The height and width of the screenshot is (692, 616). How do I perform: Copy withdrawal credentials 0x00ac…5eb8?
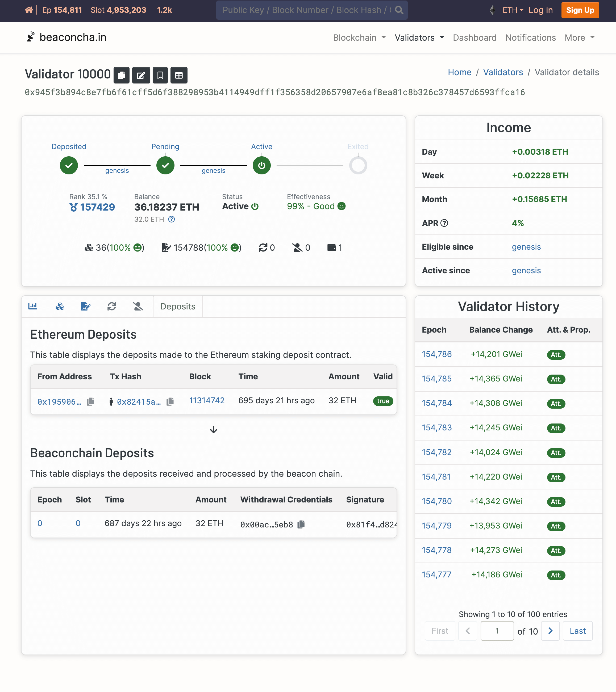point(301,525)
